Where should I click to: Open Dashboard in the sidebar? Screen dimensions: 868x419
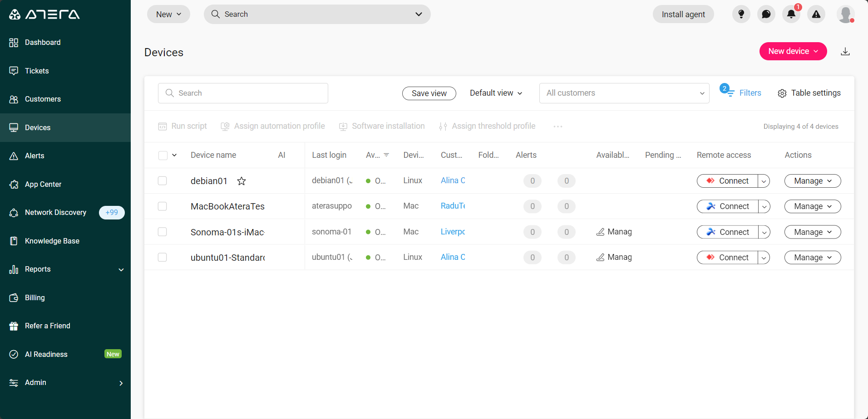[x=65, y=43]
